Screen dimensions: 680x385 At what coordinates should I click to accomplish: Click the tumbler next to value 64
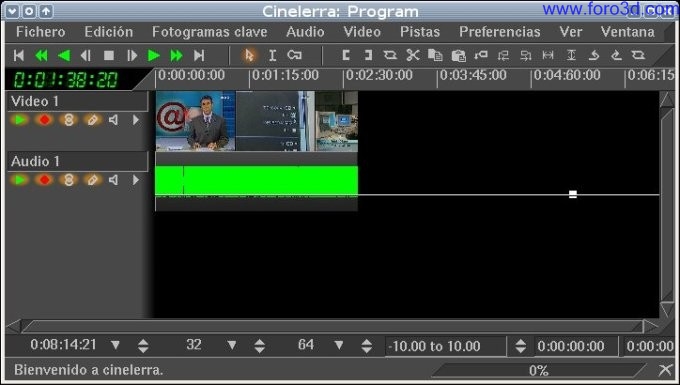click(x=366, y=346)
